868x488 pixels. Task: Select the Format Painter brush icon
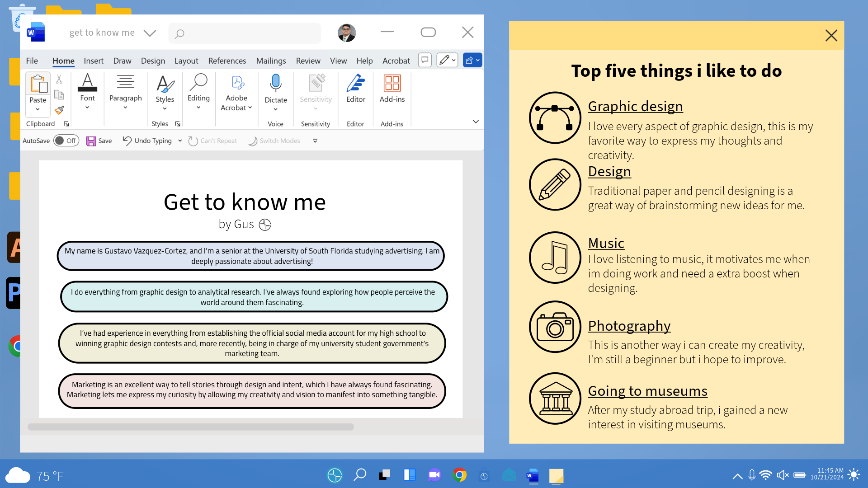coord(59,110)
